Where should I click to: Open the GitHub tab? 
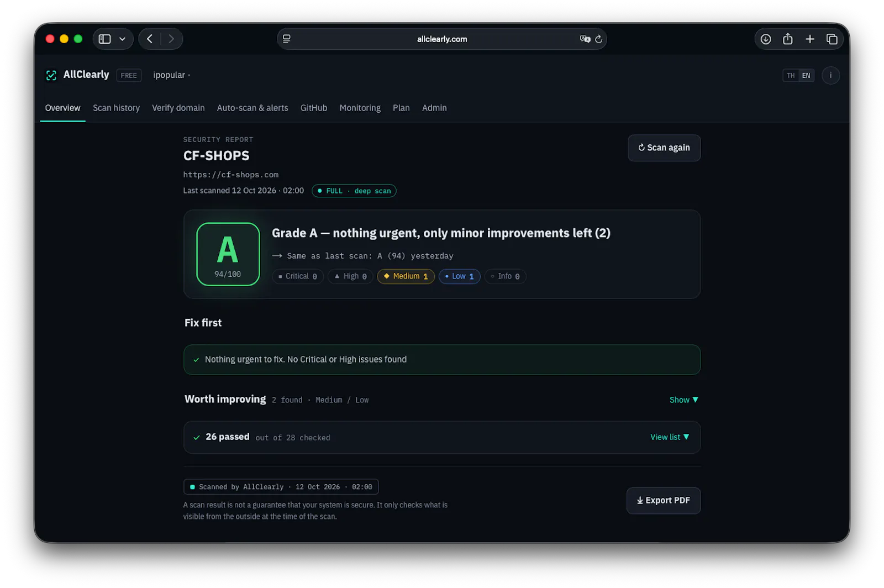pos(314,108)
